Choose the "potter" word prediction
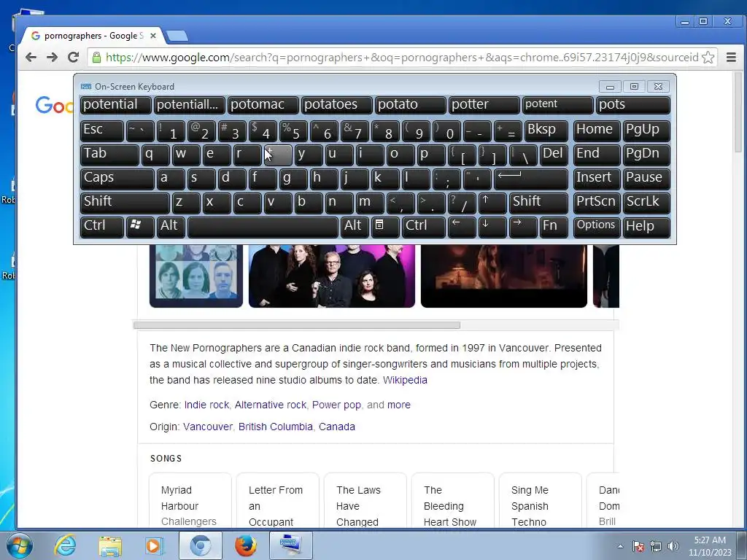The width and height of the screenshot is (747, 560). (484, 105)
